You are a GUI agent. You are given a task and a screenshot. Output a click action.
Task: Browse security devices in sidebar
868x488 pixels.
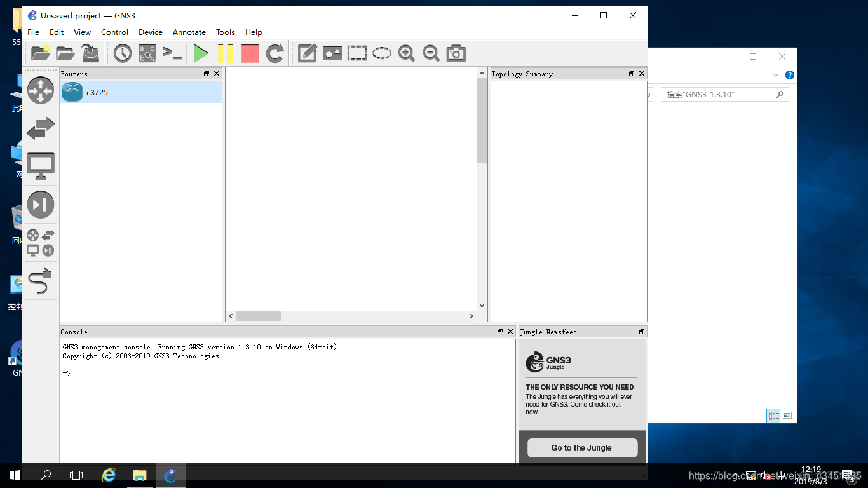pos(41,205)
